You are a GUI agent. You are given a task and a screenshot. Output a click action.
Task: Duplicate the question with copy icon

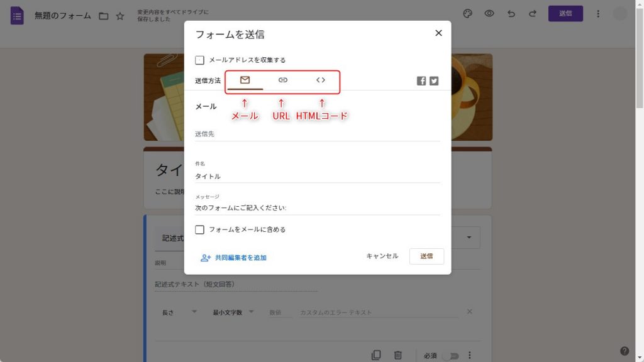click(x=376, y=355)
